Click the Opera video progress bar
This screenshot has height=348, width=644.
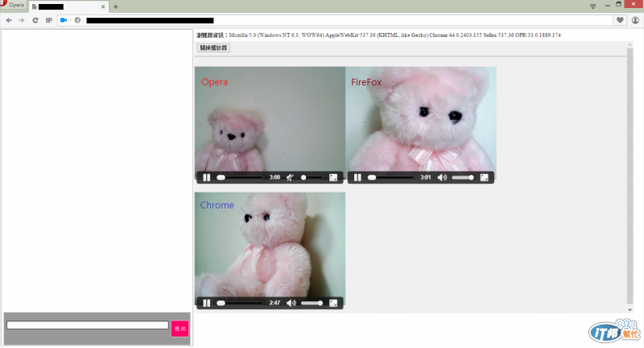(240, 177)
